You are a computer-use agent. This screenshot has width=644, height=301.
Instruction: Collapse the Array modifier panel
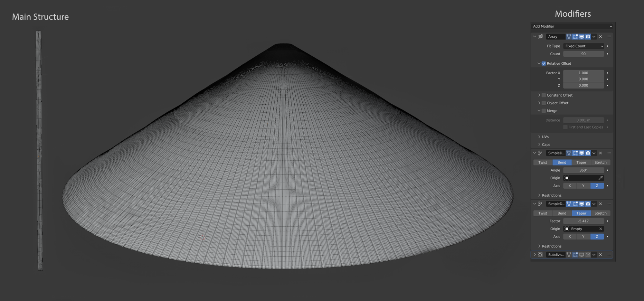[x=535, y=37]
